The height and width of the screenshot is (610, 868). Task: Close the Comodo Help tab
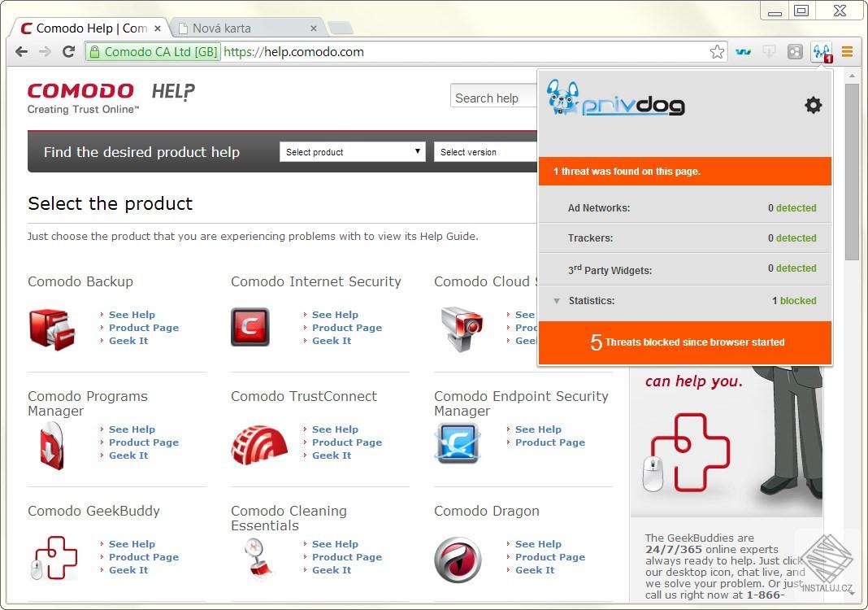[x=158, y=28]
